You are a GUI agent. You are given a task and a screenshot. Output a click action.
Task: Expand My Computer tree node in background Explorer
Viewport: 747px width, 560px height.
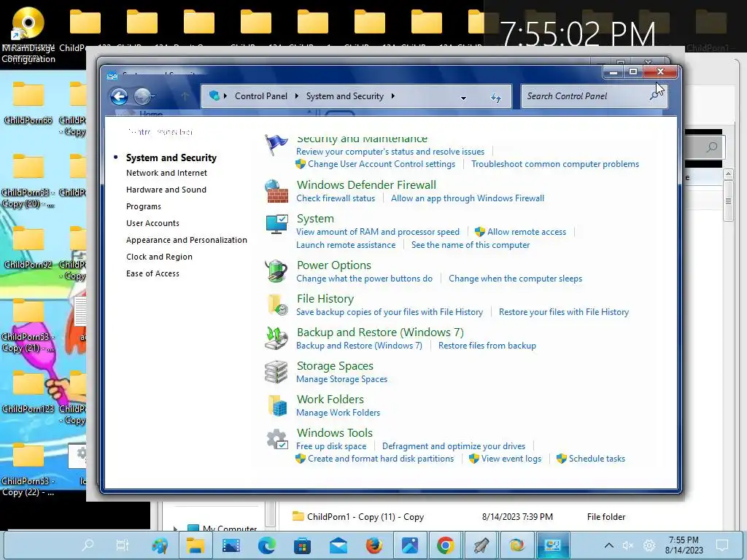click(175, 529)
